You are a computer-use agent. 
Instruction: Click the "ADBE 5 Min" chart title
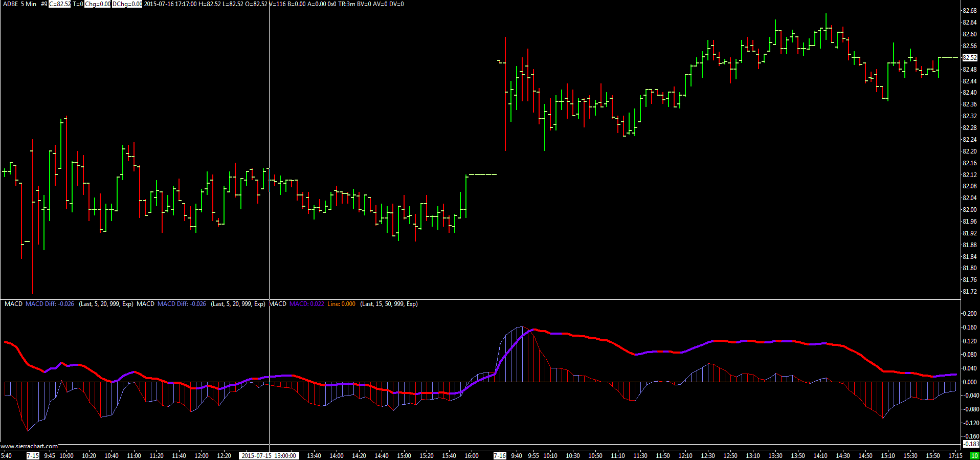click(20, 4)
